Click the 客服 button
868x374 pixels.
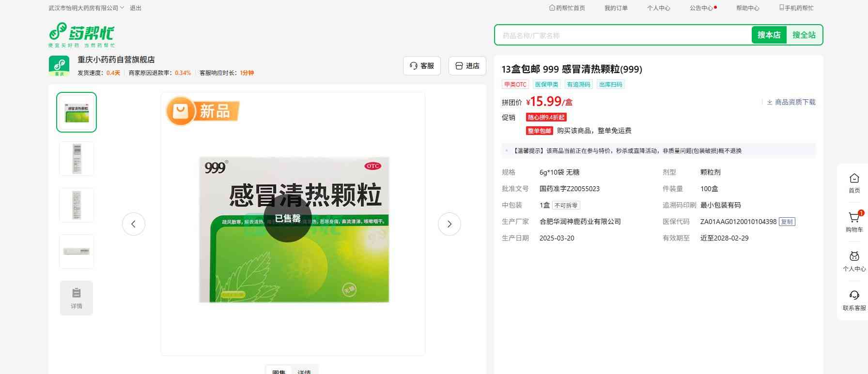coord(421,66)
